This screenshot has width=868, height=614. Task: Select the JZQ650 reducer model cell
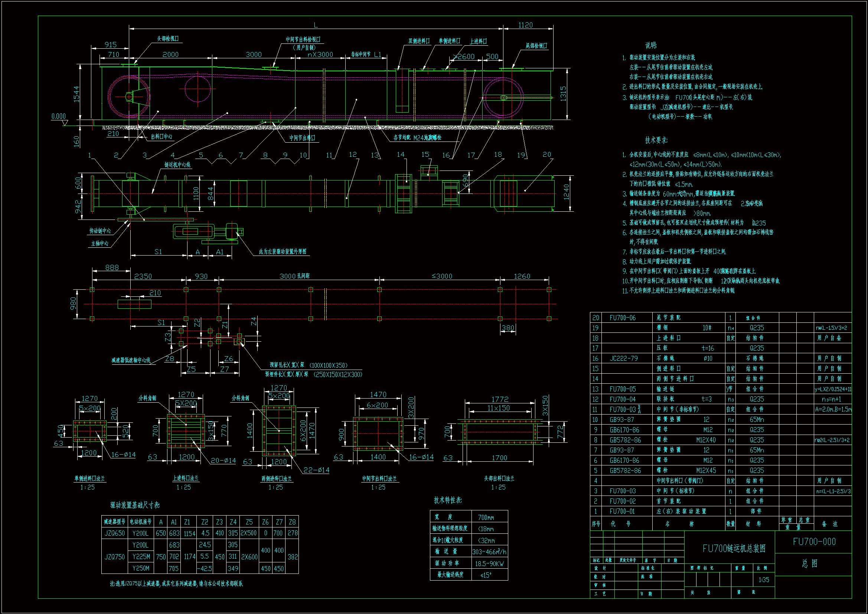[x=115, y=533]
